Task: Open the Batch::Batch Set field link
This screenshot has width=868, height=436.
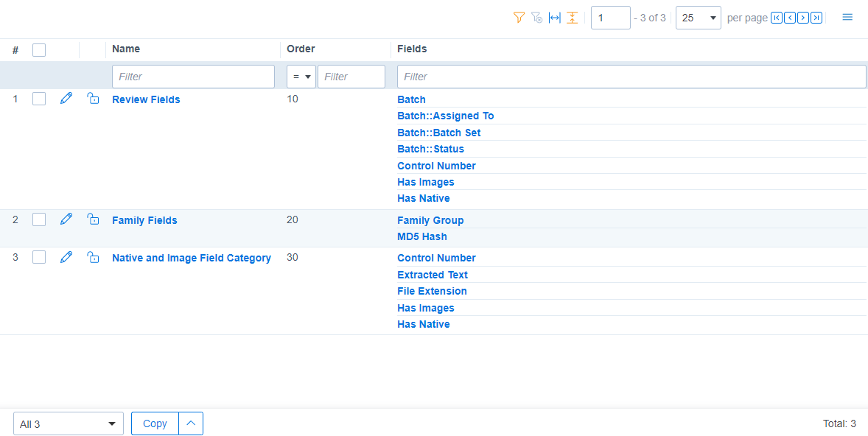Action: click(x=439, y=133)
